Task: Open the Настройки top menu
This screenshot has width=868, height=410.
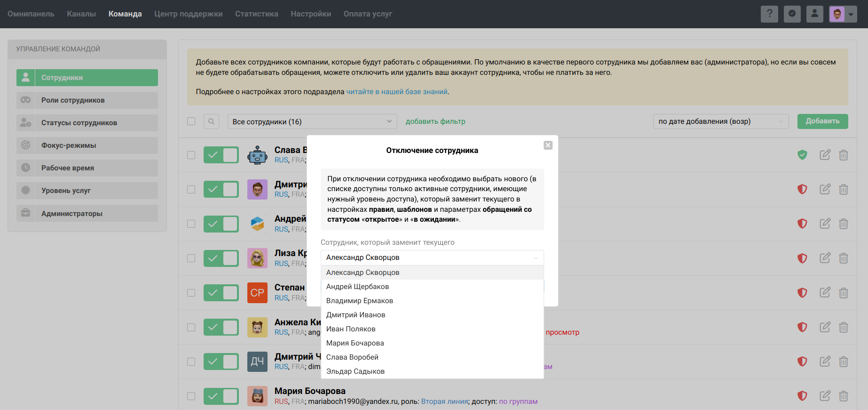Action: point(311,14)
